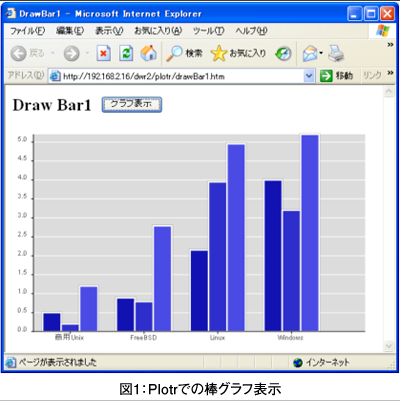Viewport: 400px width, 401px height.
Task: Expand the toolbar overflow chevron
Action: 390,45
